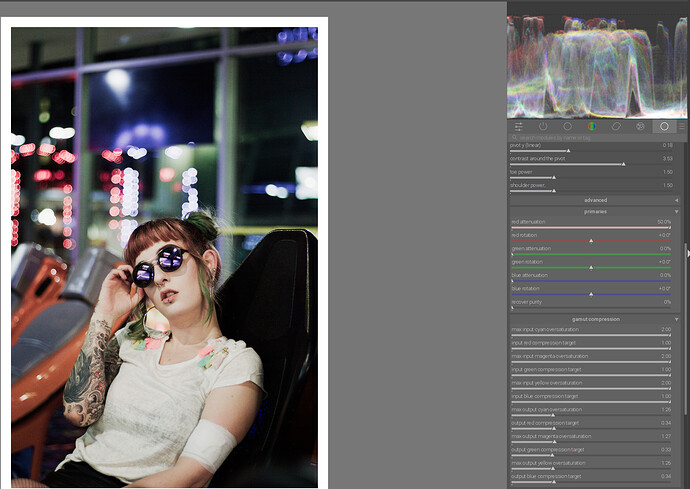The height and width of the screenshot is (489, 690).
Task: Open the effect modules group icon
Action: (640, 127)
